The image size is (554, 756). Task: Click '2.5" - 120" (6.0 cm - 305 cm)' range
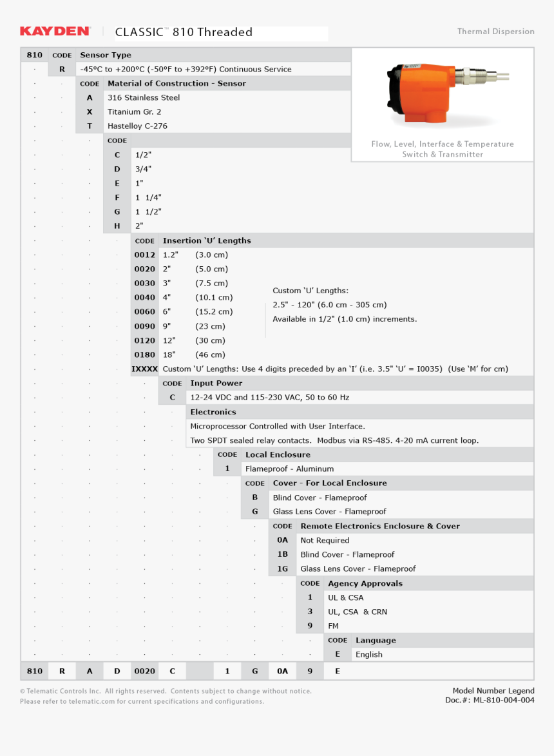pos(330,305)
